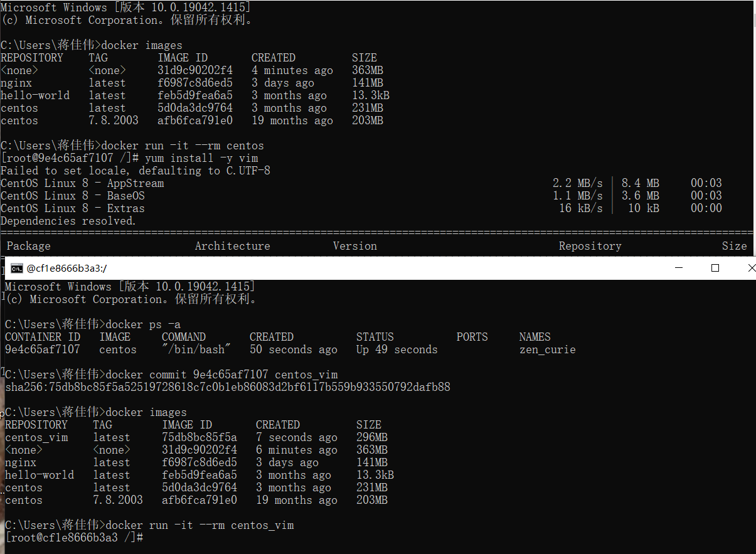Click the '6 minutes ago' created value
Image resolution: width=756 pixels, height=554 pixels.
pyautogui.click(x=297, y=450)
